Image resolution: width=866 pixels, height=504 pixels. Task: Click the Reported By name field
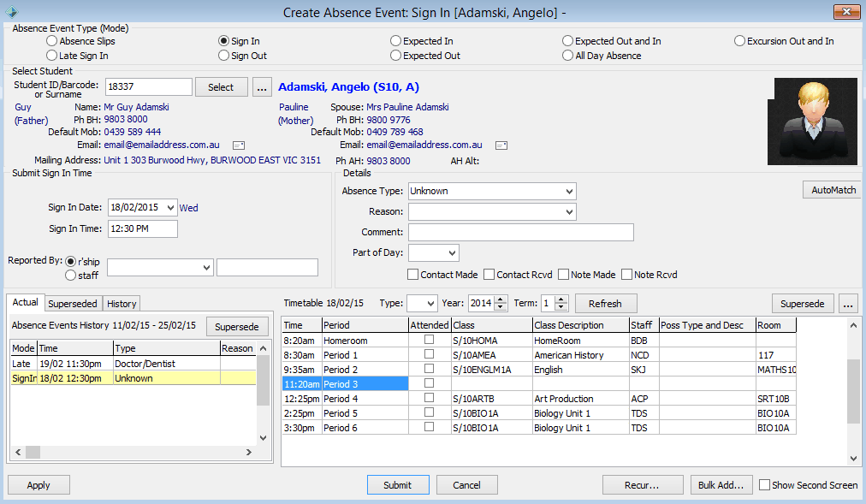pyautogui.click(x=267, y=268)
